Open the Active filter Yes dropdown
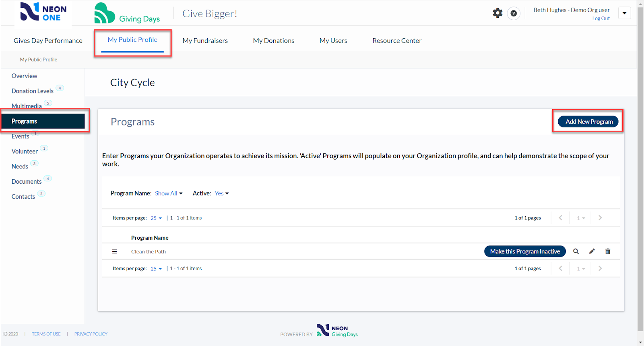This screenshot has height=346, width=644. pos(222,193)
